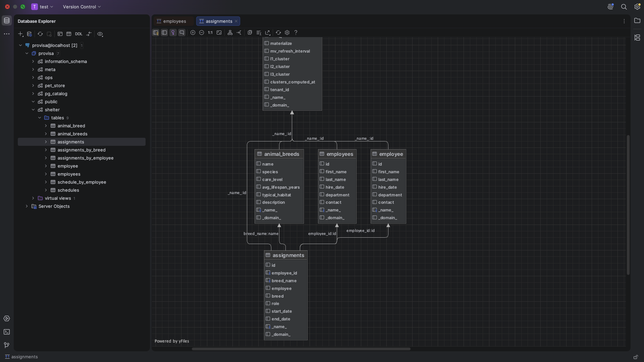The height and width of the screenshot is (362, 644).
Task: Expand the pet_store schema
Action: click(x=33, y=85)
